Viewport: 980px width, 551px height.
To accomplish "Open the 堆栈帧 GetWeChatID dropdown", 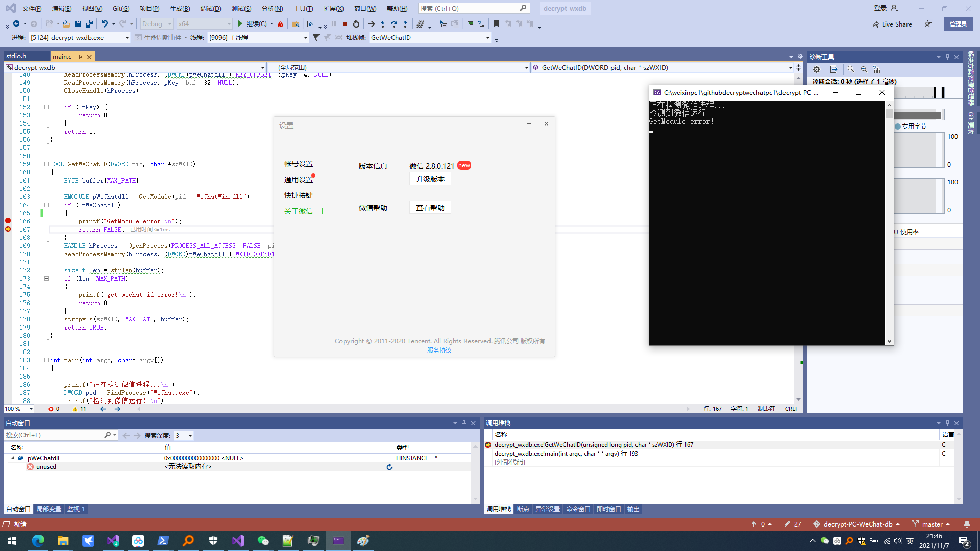I will [430, 38].
